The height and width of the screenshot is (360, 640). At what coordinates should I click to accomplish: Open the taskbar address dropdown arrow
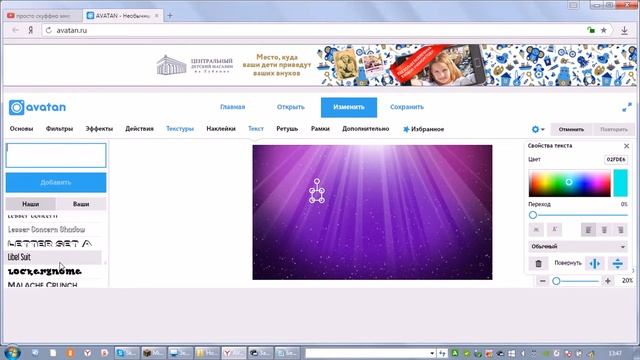click(x=432, y=353)
